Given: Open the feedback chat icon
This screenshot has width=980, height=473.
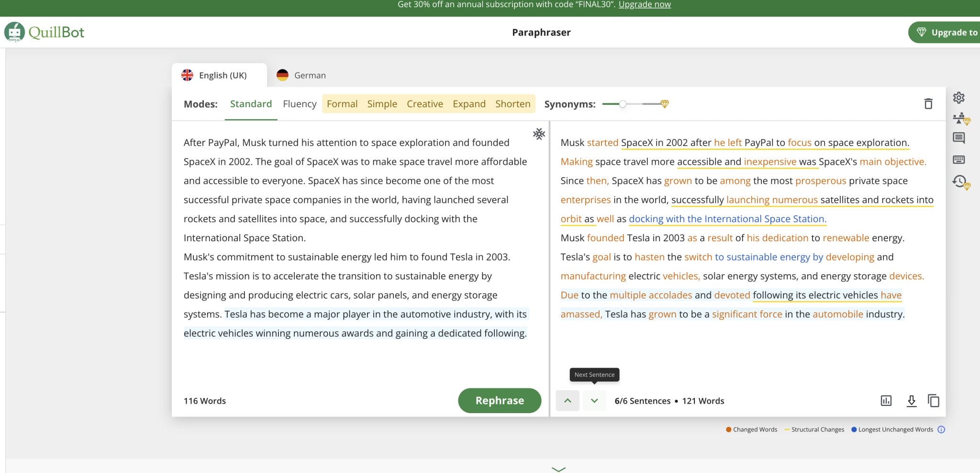Looking at the screenshot, I should pyautogui.click(x=958, y=138).
